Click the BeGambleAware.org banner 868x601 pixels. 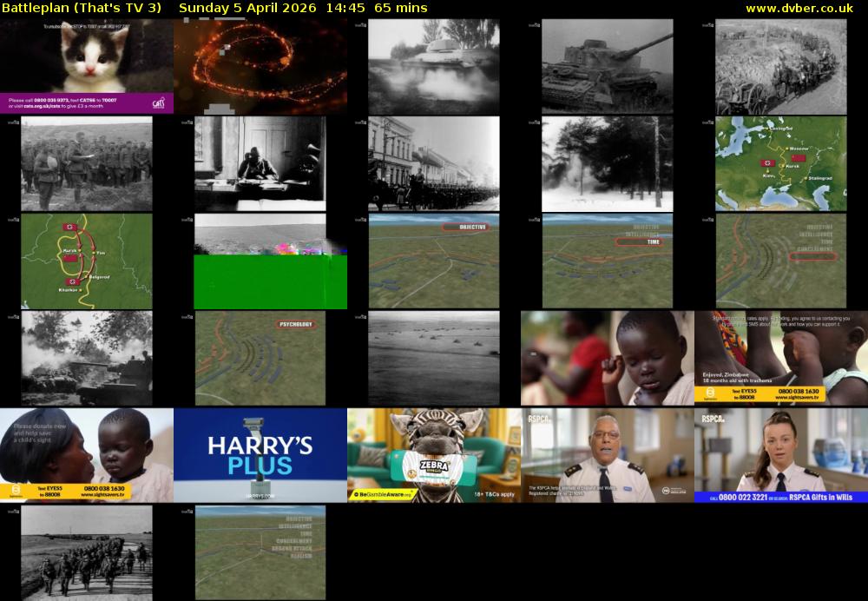pyautogui.click(x=383, y=494)
